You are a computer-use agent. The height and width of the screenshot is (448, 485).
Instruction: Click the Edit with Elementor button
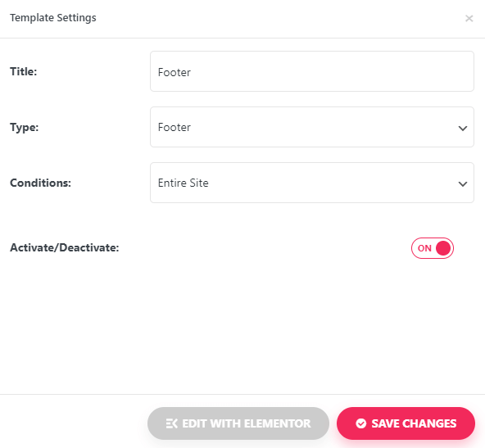(x=238, y=423)
